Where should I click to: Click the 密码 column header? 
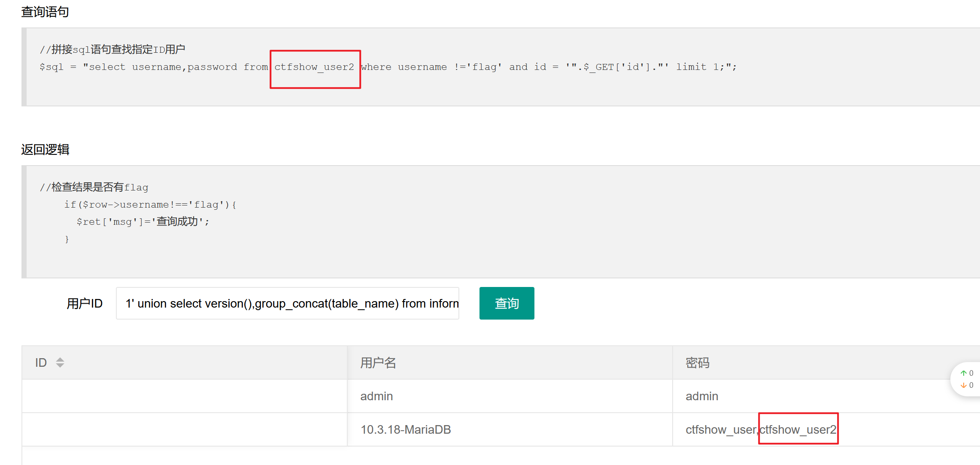698,363
